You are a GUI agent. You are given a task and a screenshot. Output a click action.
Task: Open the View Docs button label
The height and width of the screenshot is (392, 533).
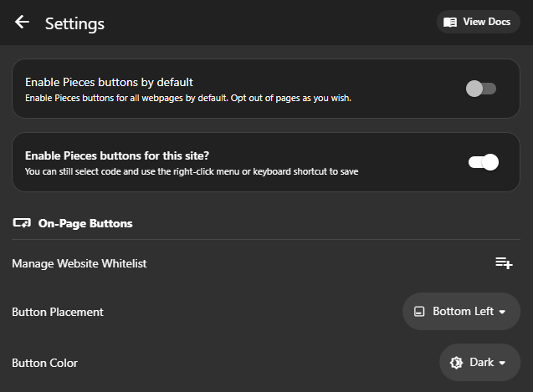[486, 22]
